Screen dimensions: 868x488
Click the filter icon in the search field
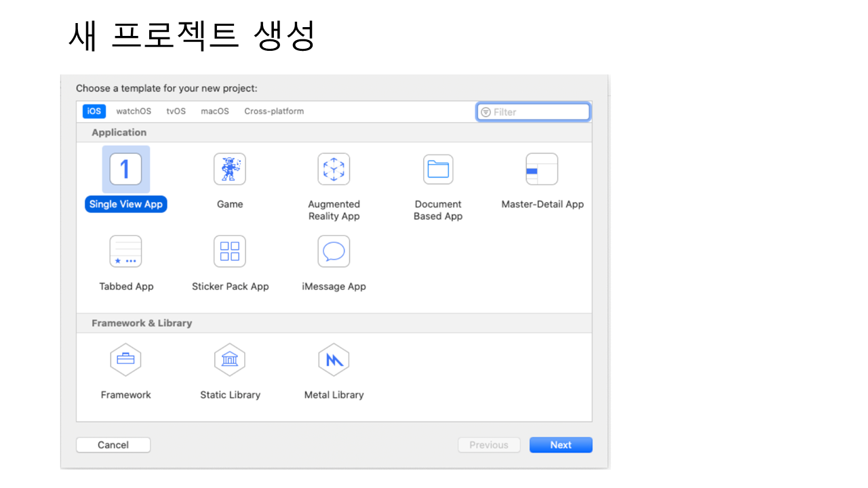(x=486, y=112)
